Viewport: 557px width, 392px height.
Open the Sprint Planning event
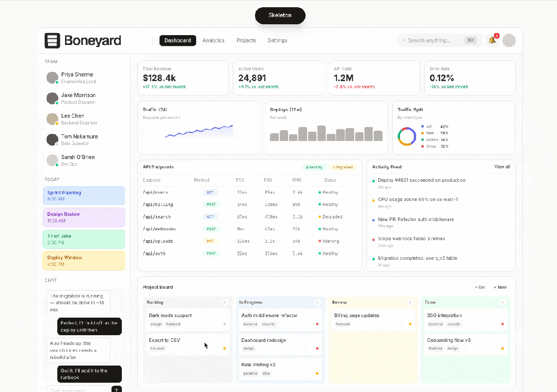pos(84,196)
